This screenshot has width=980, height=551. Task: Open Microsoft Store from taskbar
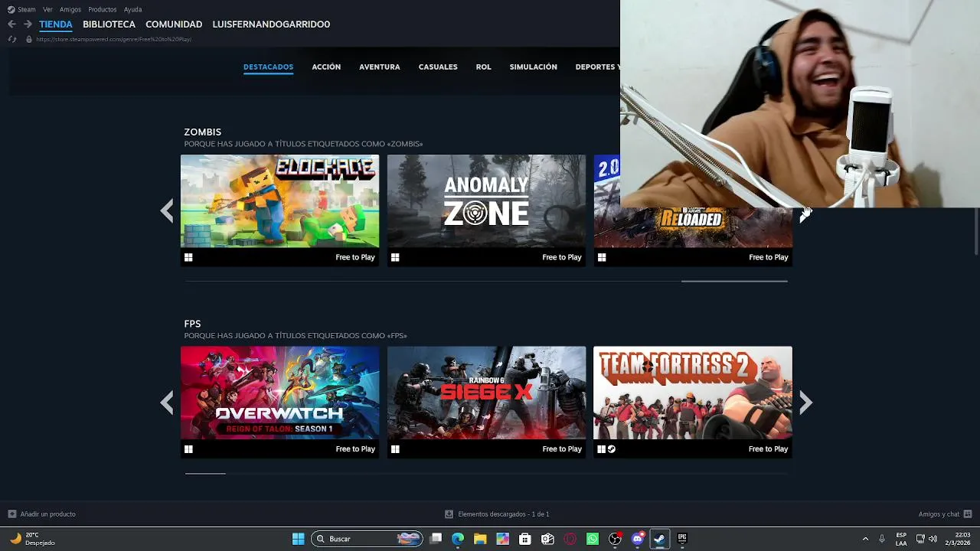point(524,539)
